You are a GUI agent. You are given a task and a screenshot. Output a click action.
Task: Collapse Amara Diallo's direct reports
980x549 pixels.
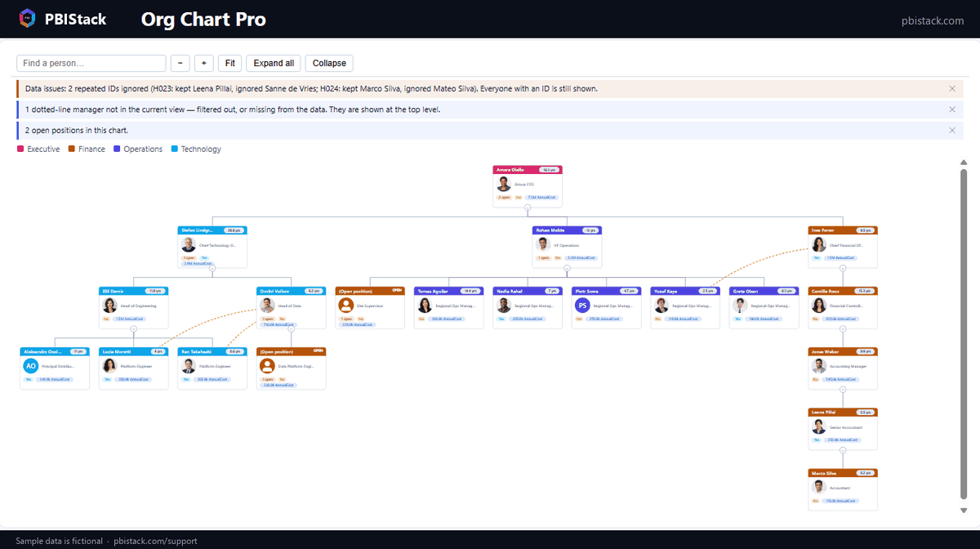tap(528, 208)
